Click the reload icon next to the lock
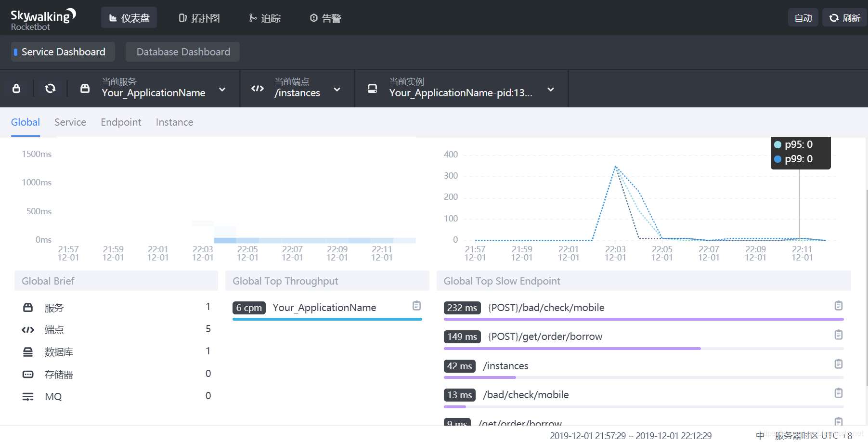Screen dimensions: 868x442 pos(50,89)
